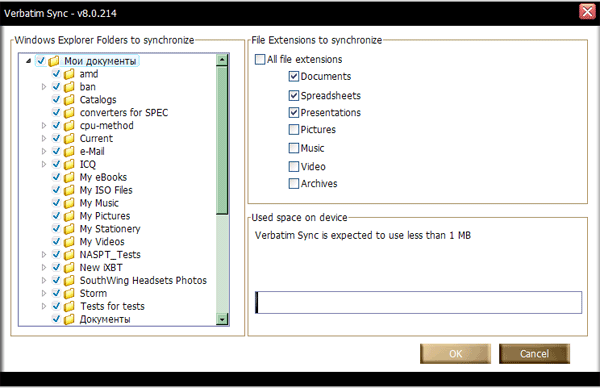This screenshot has height=388, width=600.
Task: Click the Cancel button
Action: [534, 354]
